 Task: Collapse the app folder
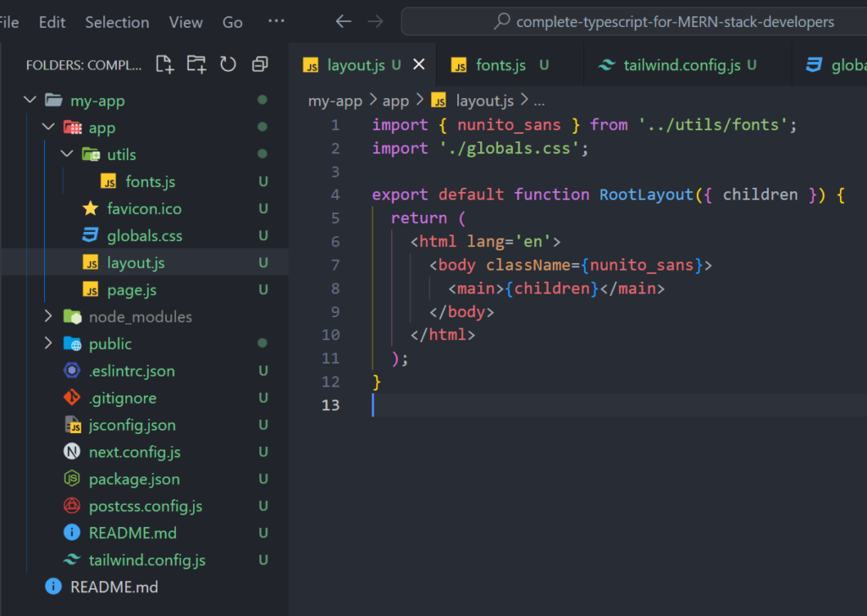pyautogui.click(x=49, y=128)
